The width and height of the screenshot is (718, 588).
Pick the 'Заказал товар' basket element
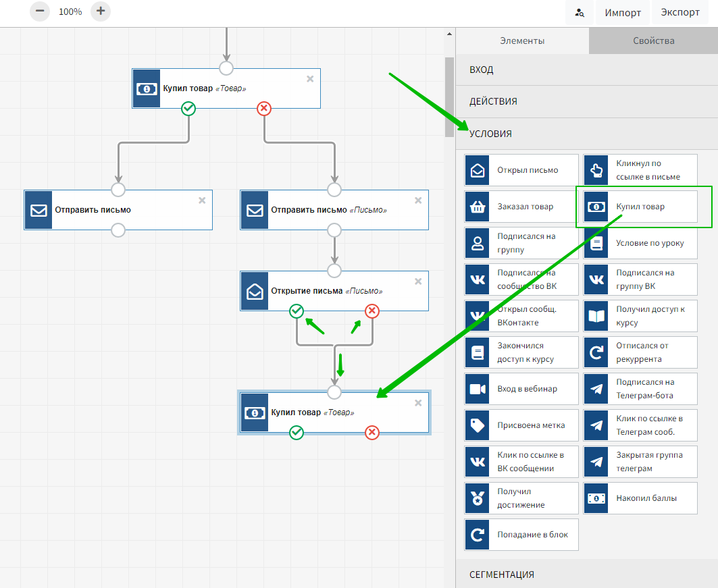[521, 207]
